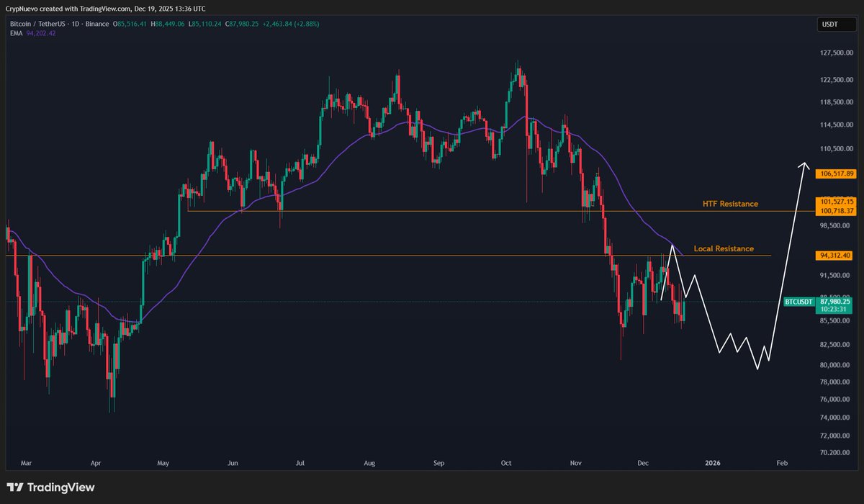Image resolution: width=864 pixels, height=504 pixels.
Task: Click May on the time axis
Action: (162, 464)
